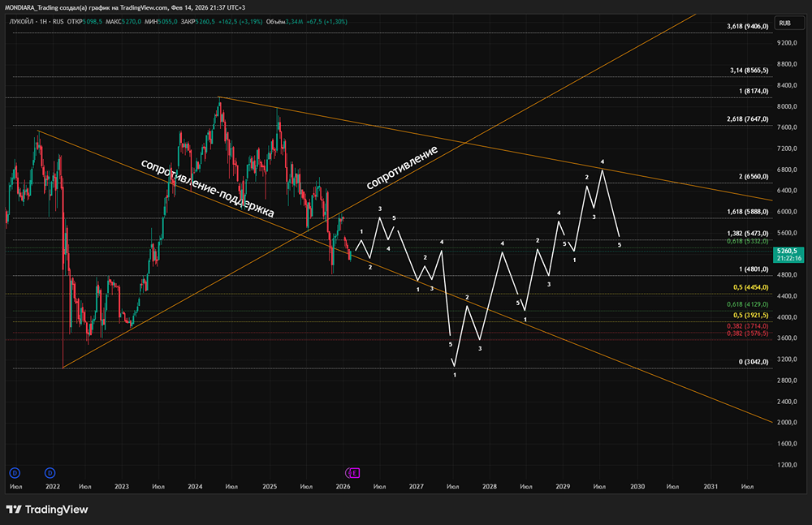The image size is (812, 525).
Task: Click the purple lightning marker beside the E
Action: point(349,471)
